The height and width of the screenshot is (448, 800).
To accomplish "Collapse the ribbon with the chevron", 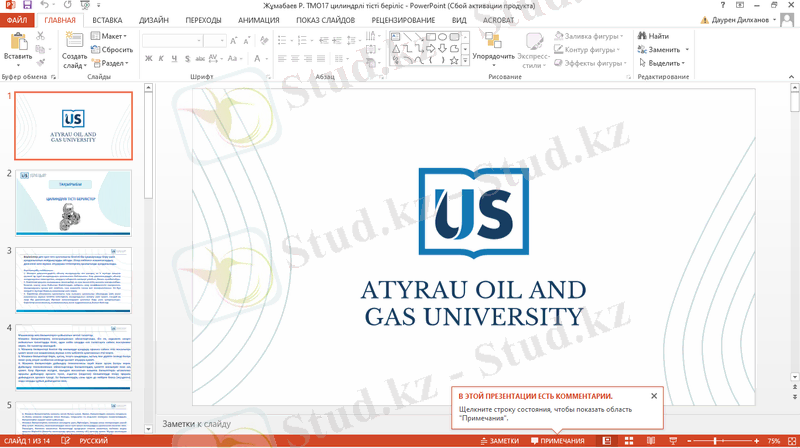I will tap(791, 77).
